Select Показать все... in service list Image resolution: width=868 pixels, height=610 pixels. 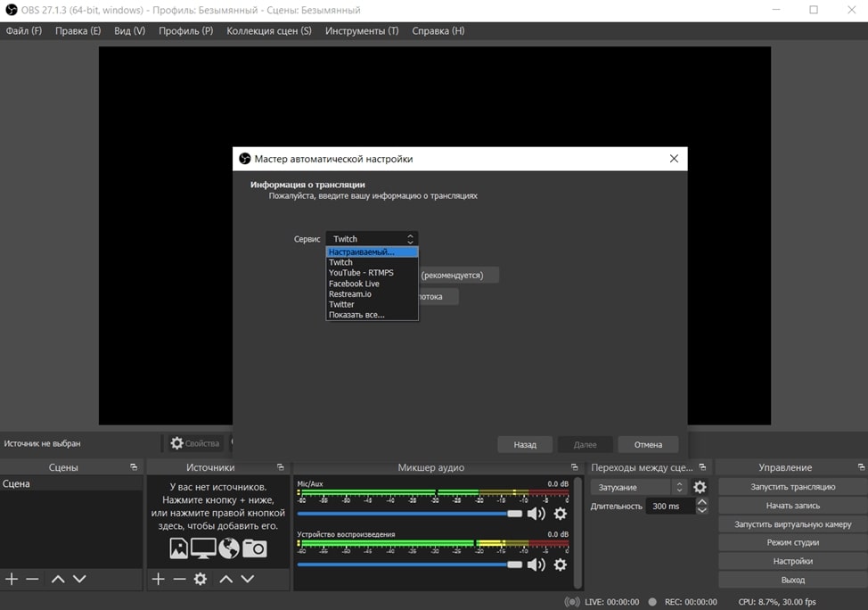point(372,315)
